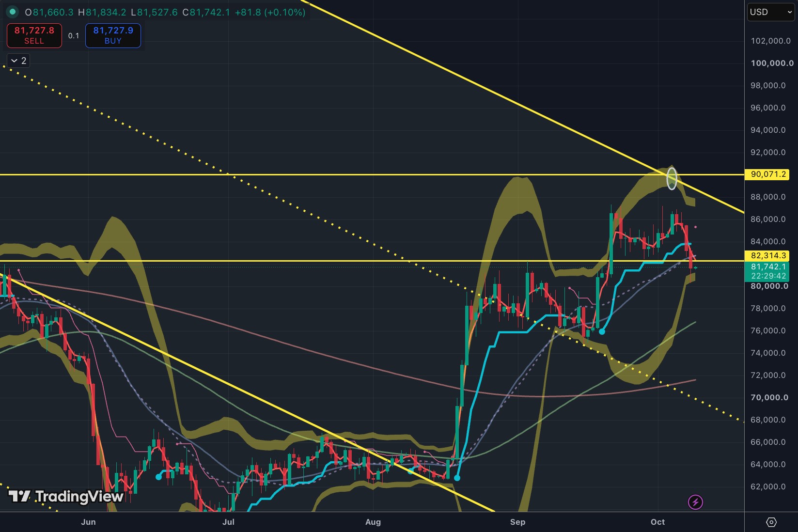Image resolution: width=798 pixels, height=532 pixels.
Task: Click the purple lightning bolt icon
Action: [695, 502]
